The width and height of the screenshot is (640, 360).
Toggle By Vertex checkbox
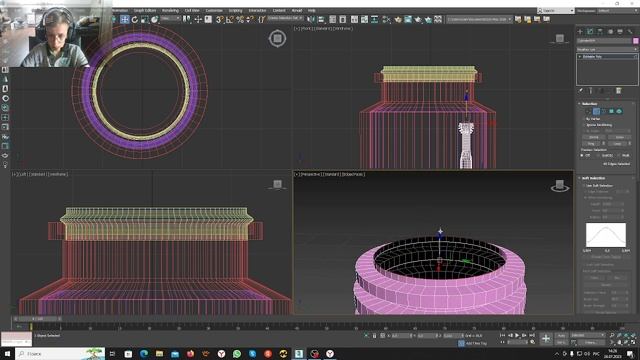pyautogui.click(x=584, y=119)
